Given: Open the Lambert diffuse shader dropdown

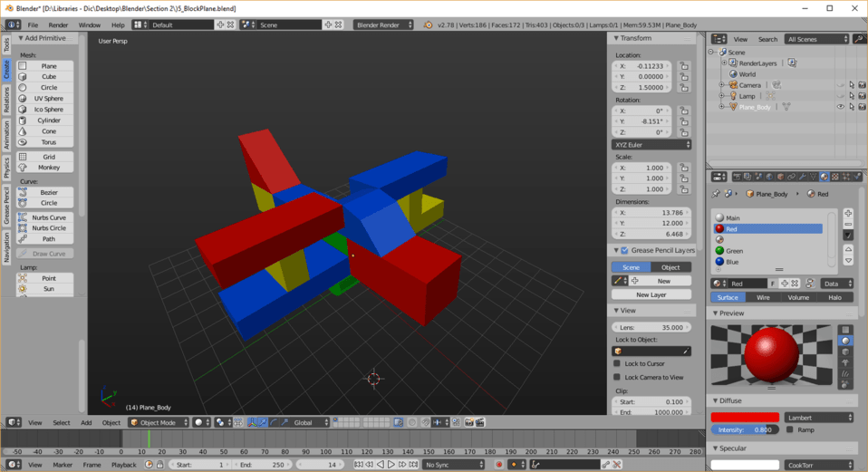Looking at the screenshot, I should click(x=819, y=418).
